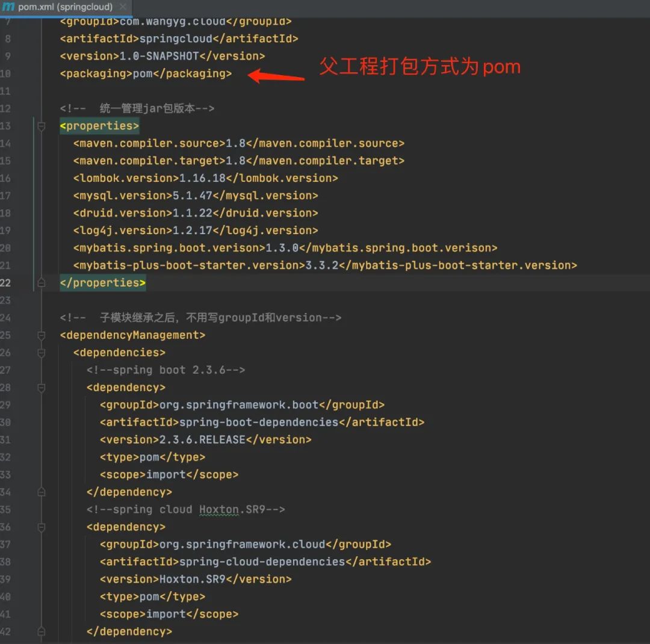Screen dimensions: 650x644
Task: Click the 统一管理jar包版本 comment
Action: pyautogui.click(x=137, y=109)
